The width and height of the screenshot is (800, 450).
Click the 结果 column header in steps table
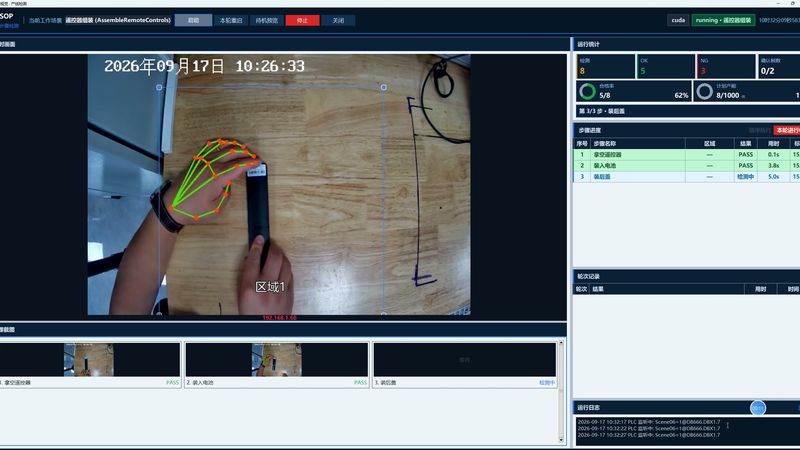pos(745,143)
